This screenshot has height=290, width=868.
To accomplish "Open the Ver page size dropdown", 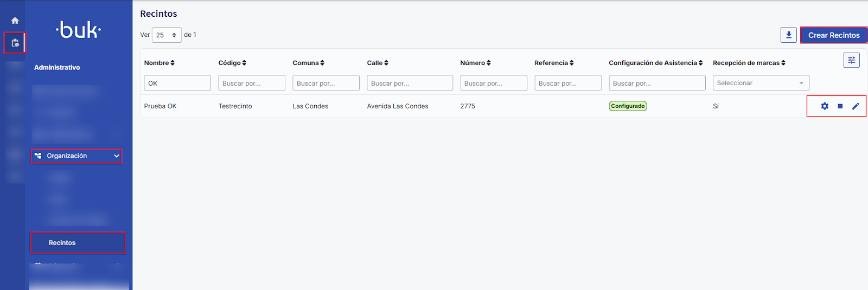I will click(167, 35).
